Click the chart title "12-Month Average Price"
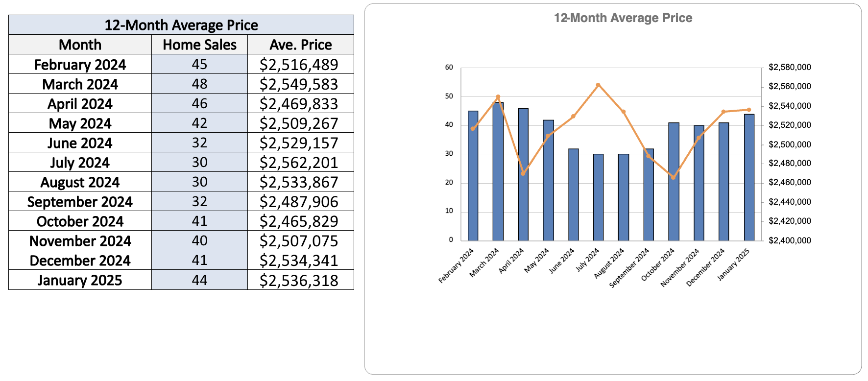 (x=623, y=18)
